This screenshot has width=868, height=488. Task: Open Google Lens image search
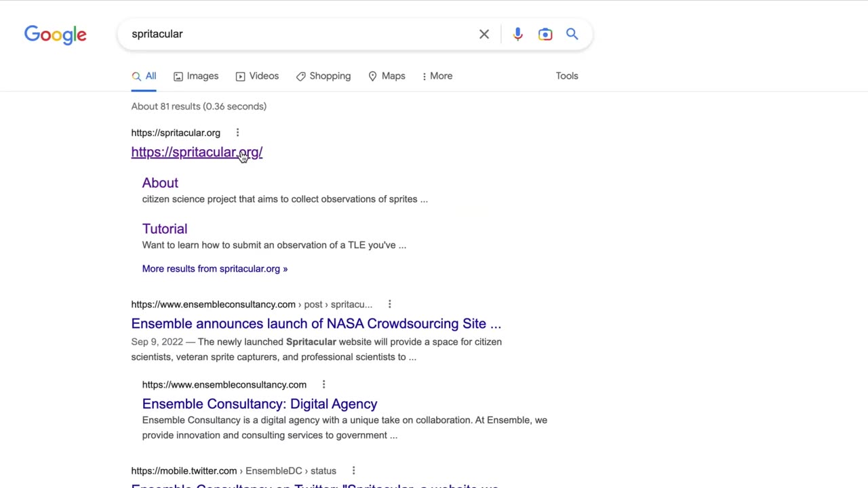click(x=545, y=34)
